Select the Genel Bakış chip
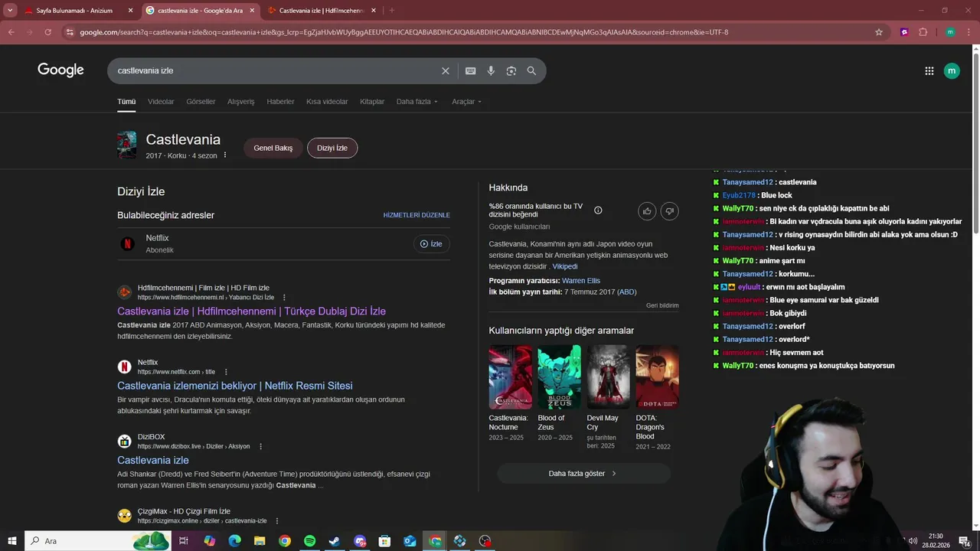This screenshot has width=980, height=551. coord(273,148)
